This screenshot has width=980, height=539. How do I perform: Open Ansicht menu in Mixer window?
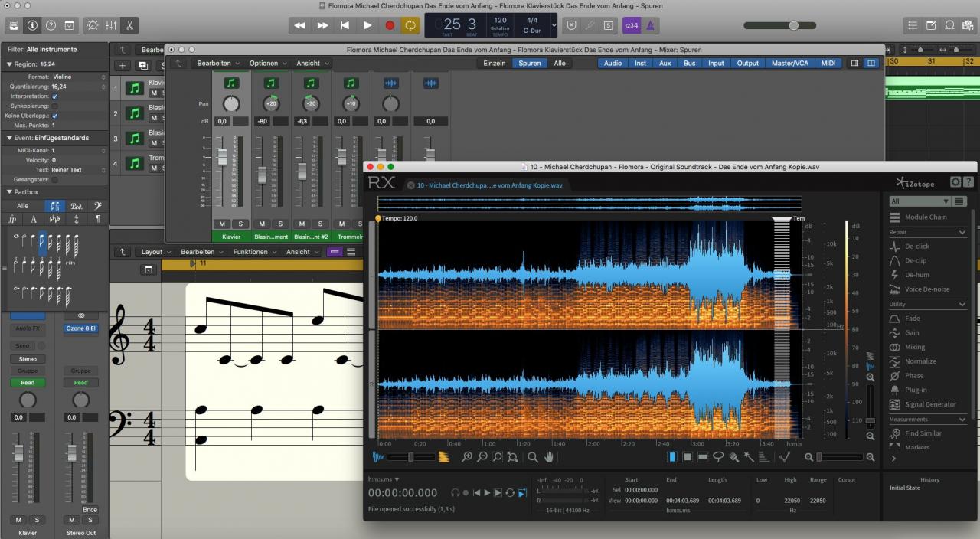coord(312,63)
